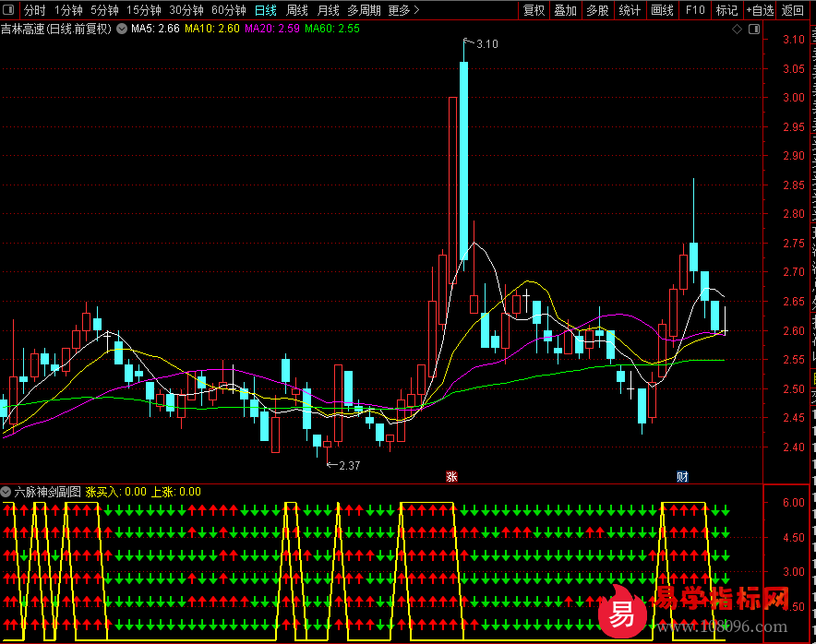Select the 日线 daily chart tab
Image resolution: width=816 pixels, height=644 pixels.
point(266,10)
